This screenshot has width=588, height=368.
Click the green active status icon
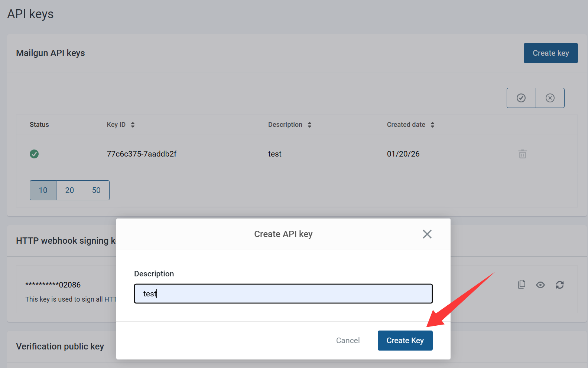click(x=34, y=154)
